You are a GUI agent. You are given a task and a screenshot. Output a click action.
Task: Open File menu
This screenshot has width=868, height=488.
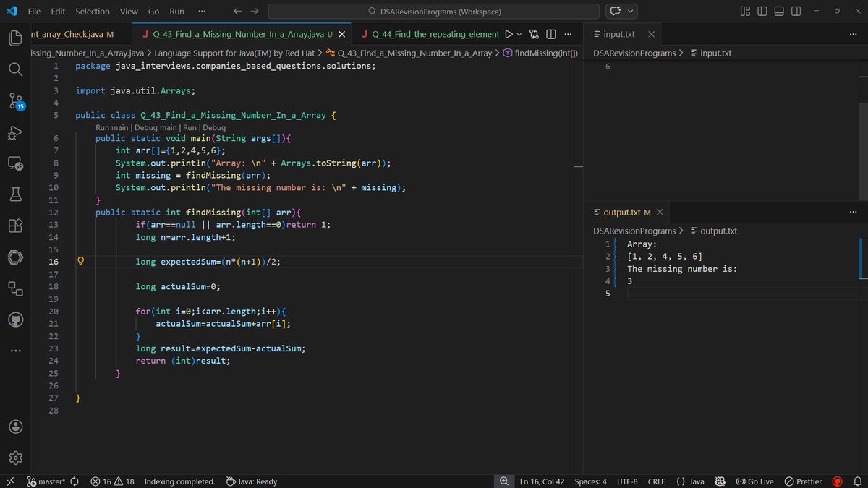(x=34, y=12)
